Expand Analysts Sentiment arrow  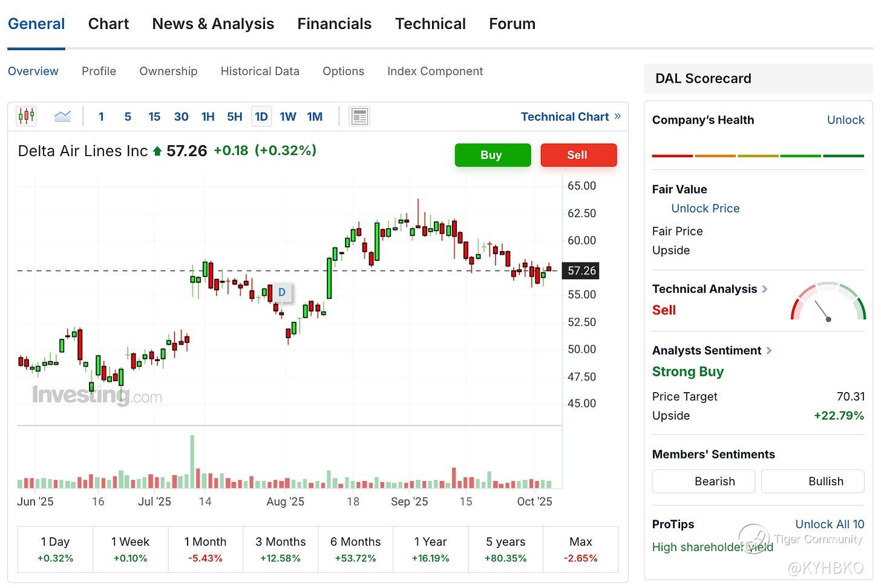click(x=769, y=350)
